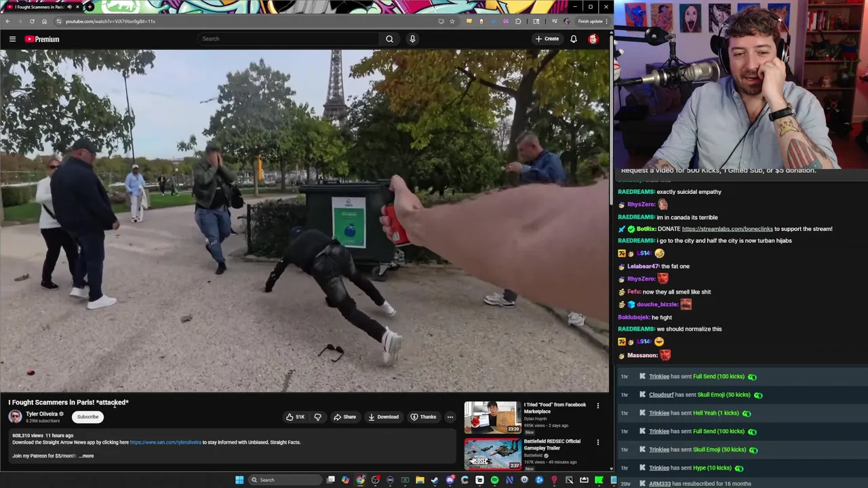Screen dimensions: 868x488
Task: Click Trinkiee in the Hype 10 kicks row
Action: point(659,468)
